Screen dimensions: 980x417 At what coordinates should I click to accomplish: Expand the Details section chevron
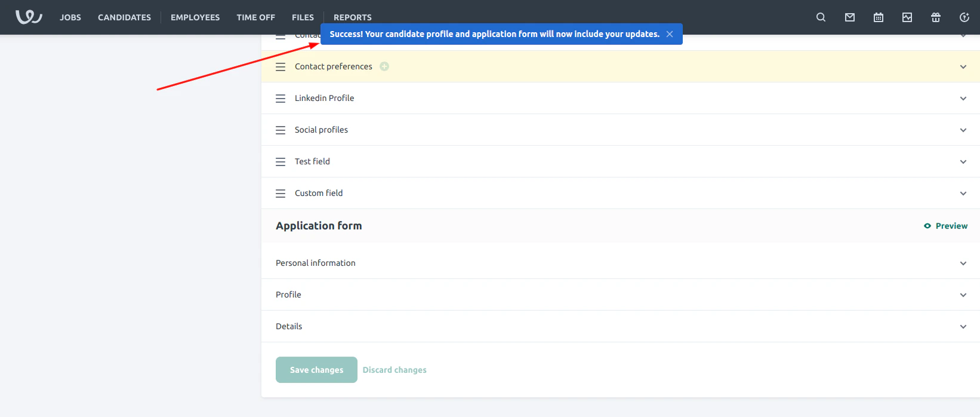pos(963,327)
